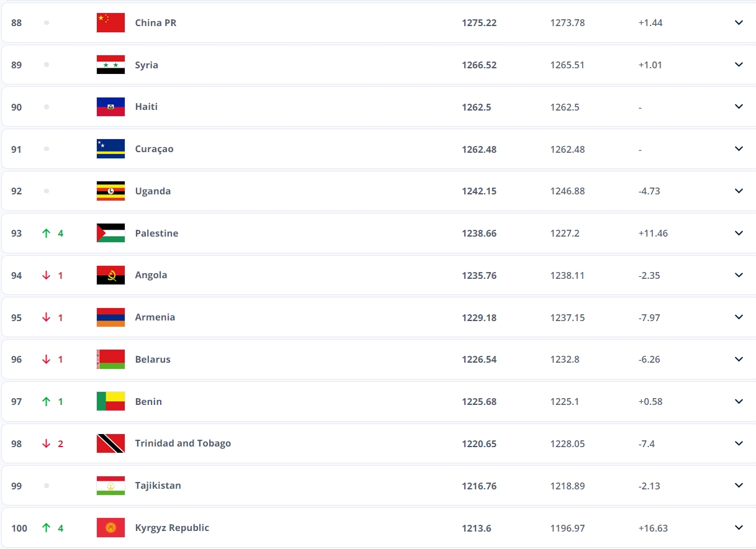Image resolution: width=756 pixels, height=549 pixels.
Task: Click the Uganda flag icon
Action: coord(110,191)
